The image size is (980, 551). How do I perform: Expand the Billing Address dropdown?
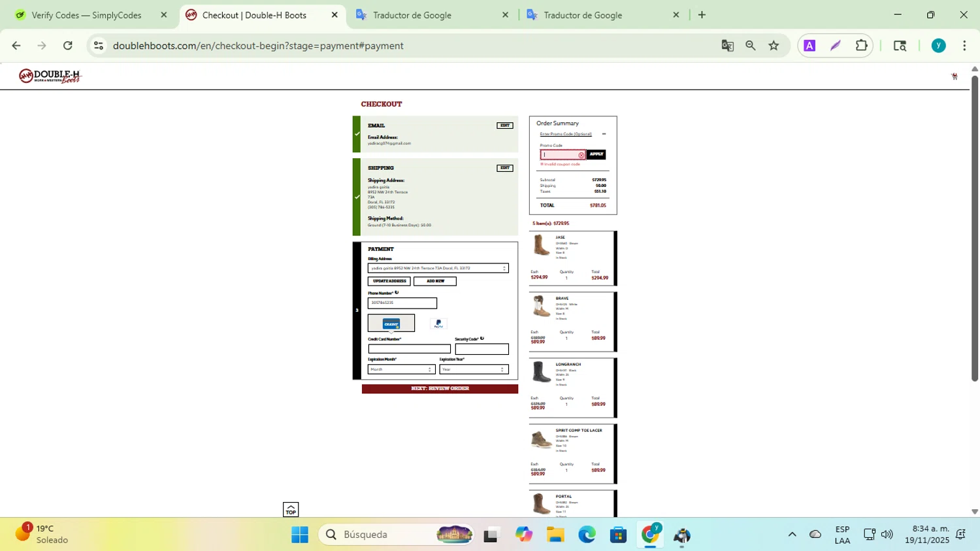(x=438, y=268)
